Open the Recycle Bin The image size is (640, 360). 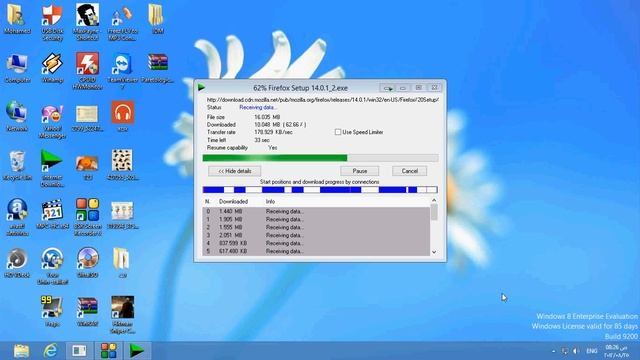(17, 165)
